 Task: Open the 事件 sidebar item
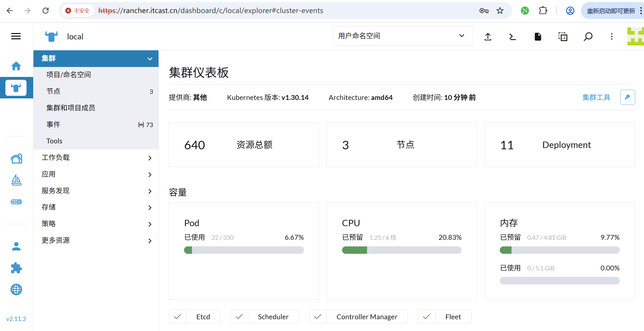tap(96, 124)
